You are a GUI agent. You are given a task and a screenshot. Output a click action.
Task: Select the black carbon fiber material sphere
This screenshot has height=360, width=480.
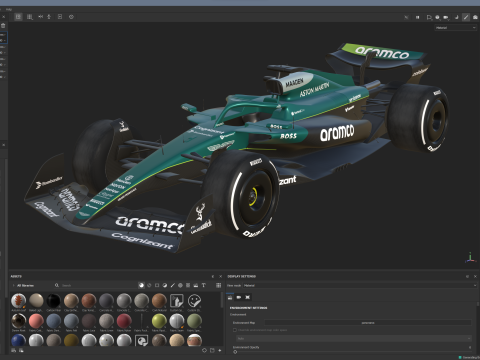click(x=53, y=301)
